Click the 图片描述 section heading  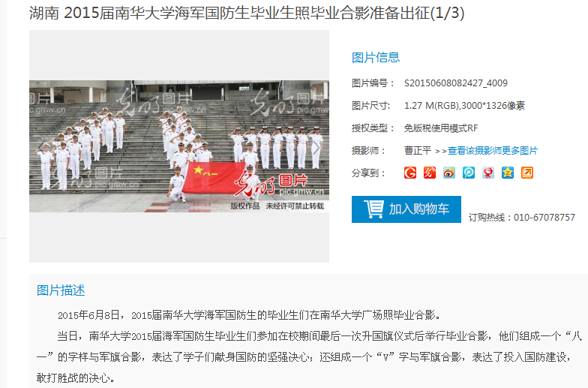[x=61, y=290]
